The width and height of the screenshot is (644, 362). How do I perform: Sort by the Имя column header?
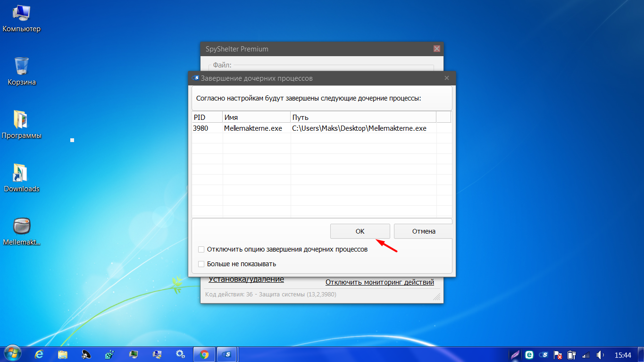[x=257, y=117]
